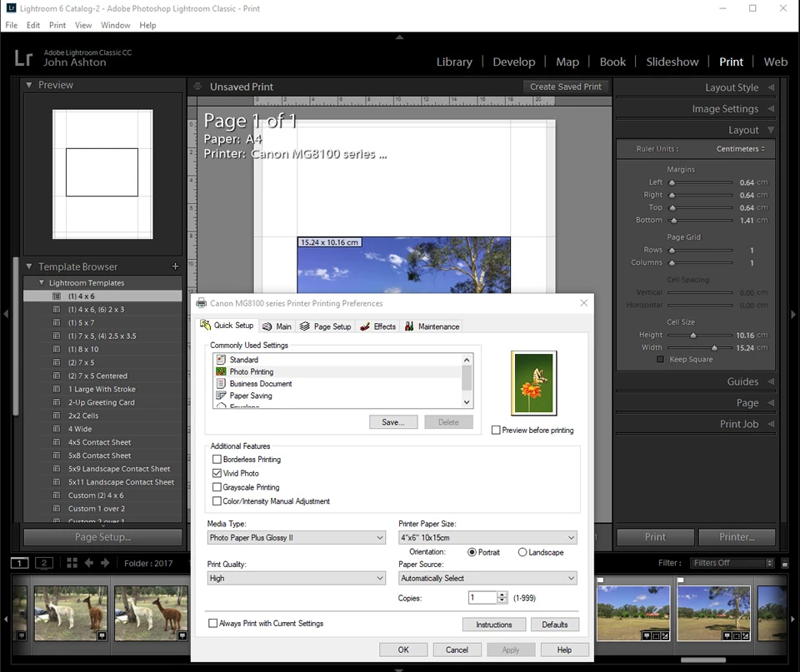The width and height of the screenshot is (800, 672).
Task: Collapse the Preview panel
Action: (29, 85)
